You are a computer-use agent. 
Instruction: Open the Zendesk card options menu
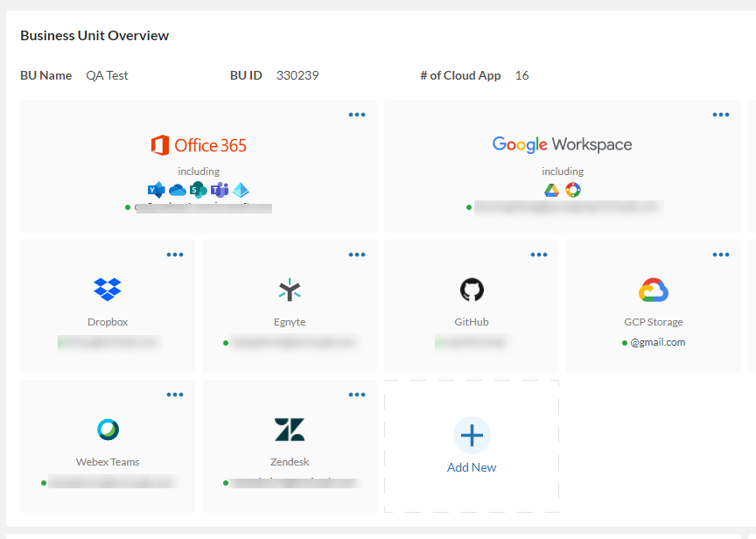pos(357,395)
